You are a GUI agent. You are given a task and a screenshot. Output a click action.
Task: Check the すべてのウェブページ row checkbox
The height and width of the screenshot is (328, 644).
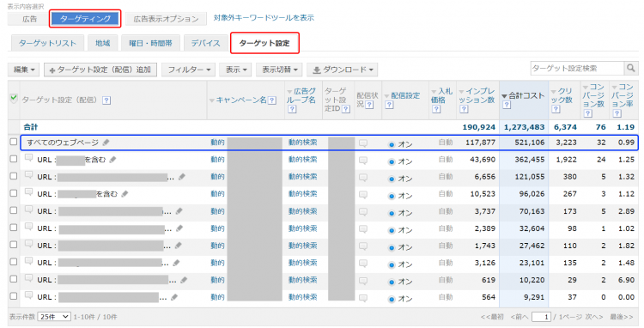(14, 142)
